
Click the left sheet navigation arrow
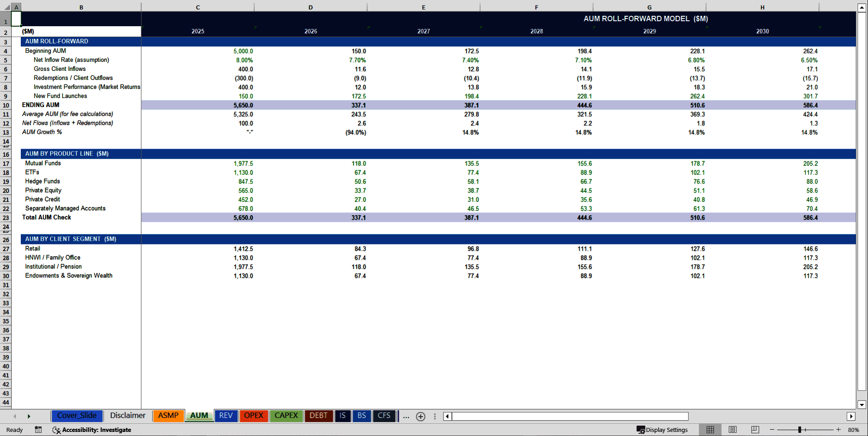pyautogui.click(x=15, y=416)
